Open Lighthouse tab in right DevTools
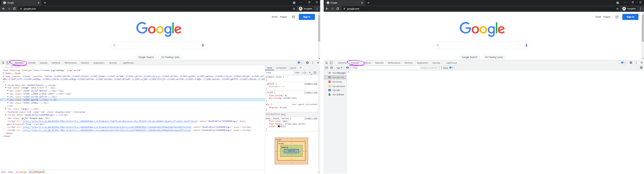The image size is (644, 174). [x=451, y=63]
